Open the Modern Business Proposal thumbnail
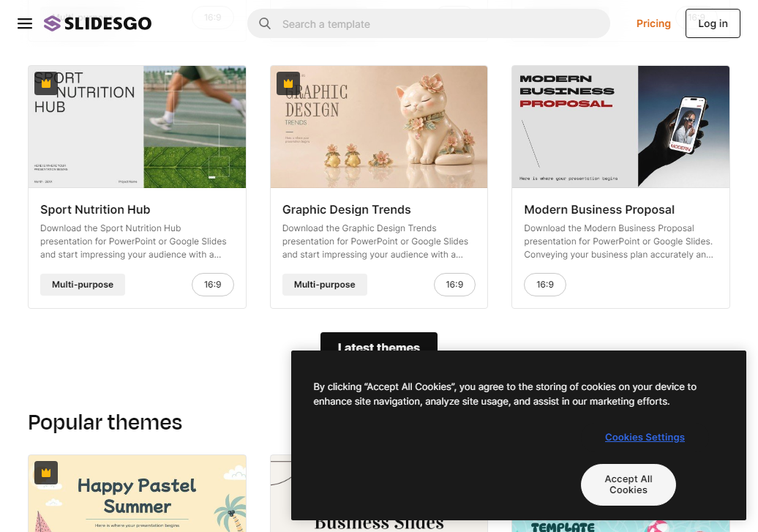Image resolution: width=758 pixels, height=532 pixels. [x=620, y=127]
